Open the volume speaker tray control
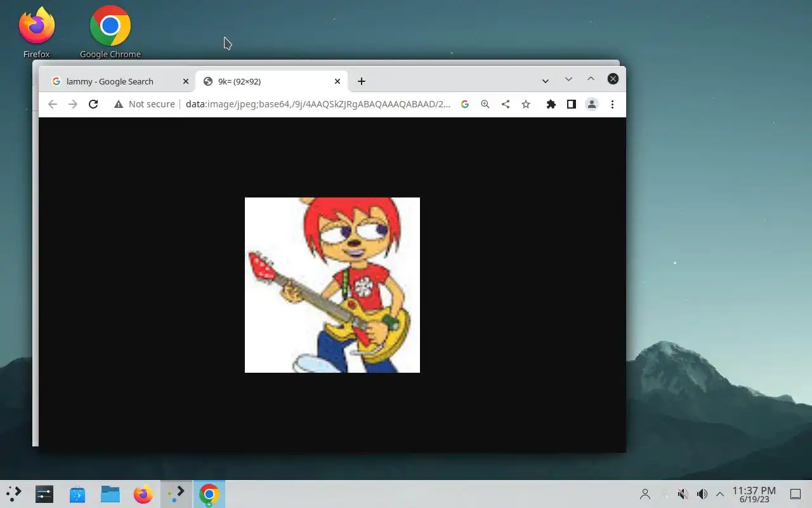Viewport: 812px width, 508px height. coord(702,494)
